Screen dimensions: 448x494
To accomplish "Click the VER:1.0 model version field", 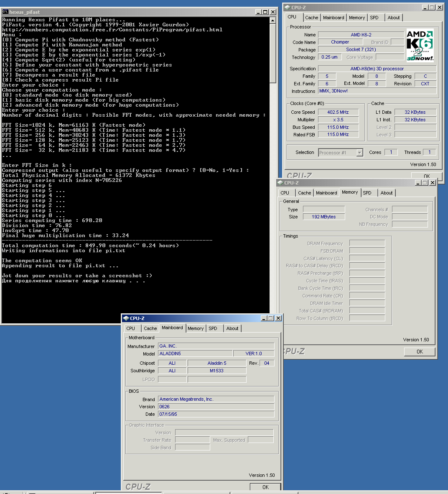I will 254,353.
